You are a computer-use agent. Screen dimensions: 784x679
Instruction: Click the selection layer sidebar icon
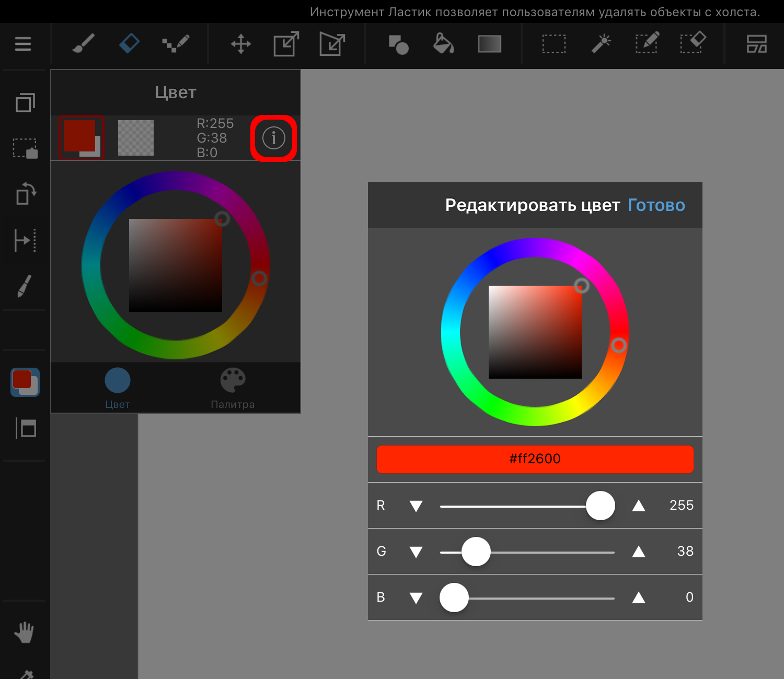pyautogui.click(x=25, y=148)
